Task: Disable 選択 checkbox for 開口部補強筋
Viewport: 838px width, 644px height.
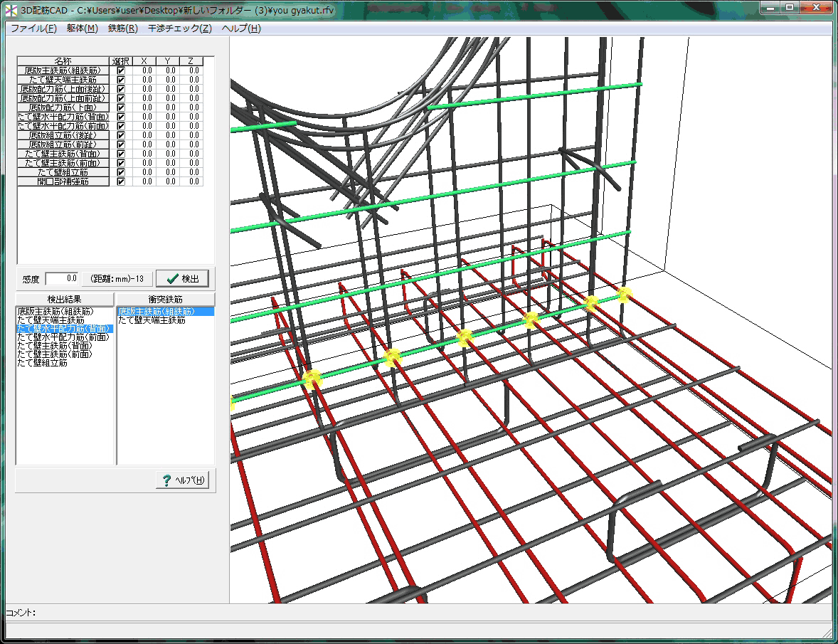Action: pyautogui.click(x=121, y=181)
